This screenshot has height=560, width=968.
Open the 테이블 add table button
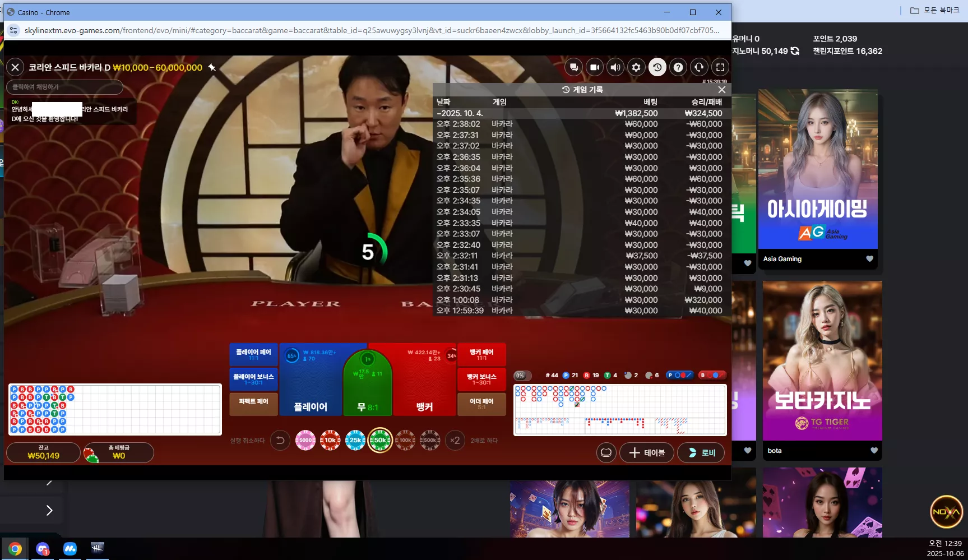click(647, 452)
